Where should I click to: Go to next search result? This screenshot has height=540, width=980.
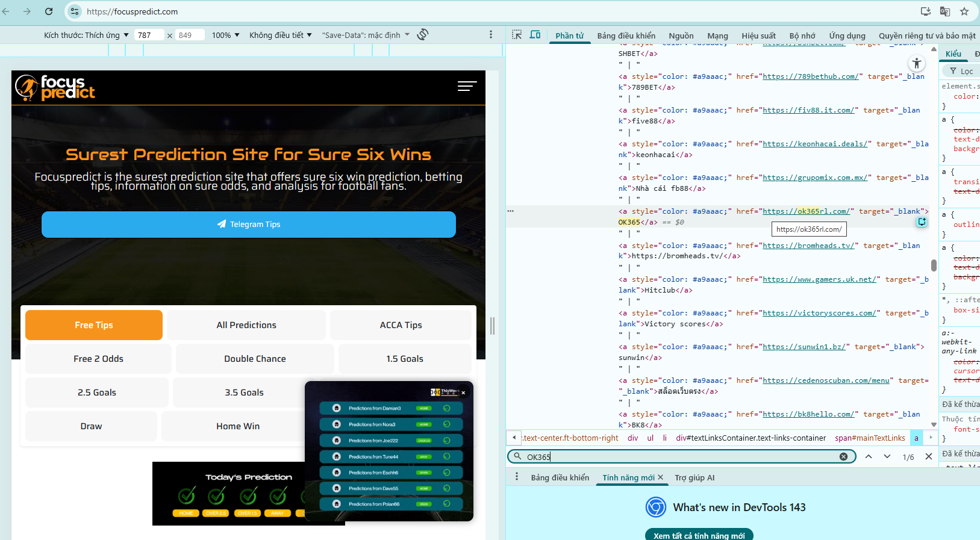[887, 457]
